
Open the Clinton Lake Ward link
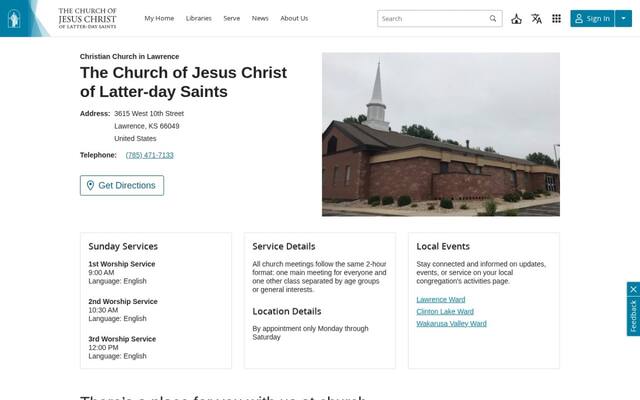coord(445,312)
